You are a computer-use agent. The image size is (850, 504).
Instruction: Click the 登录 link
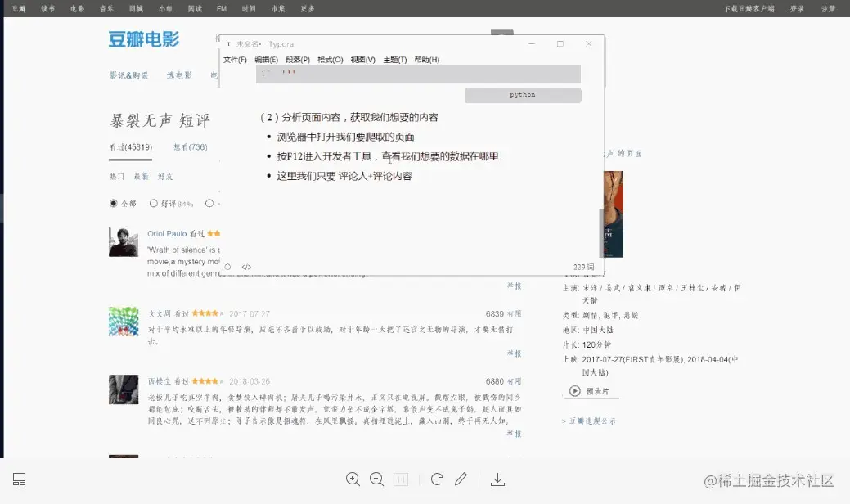pyautogui.click(x=797, y=9)
